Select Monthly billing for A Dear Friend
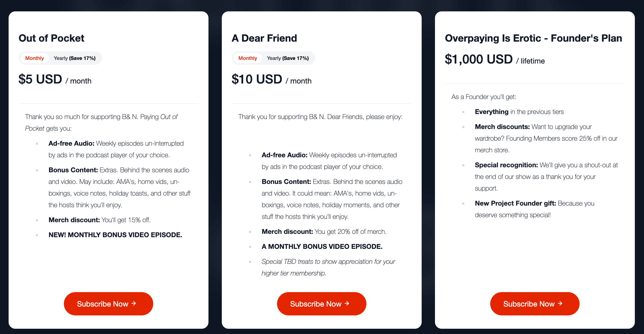This screenshot has height=334, width=644. pyautogui.click(x=248, y=58)
